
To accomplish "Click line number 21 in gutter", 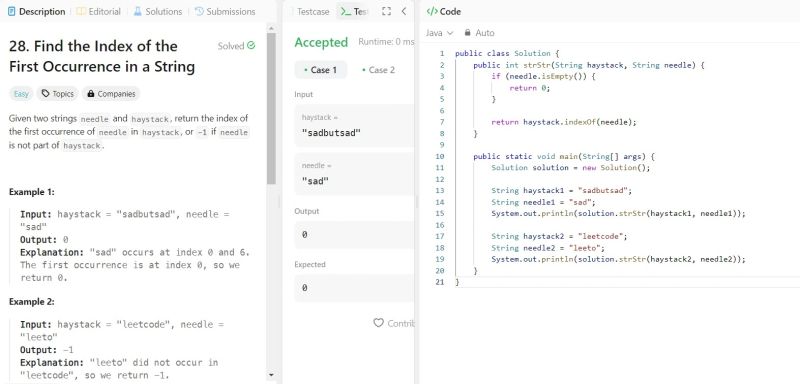I will [440, 282].
